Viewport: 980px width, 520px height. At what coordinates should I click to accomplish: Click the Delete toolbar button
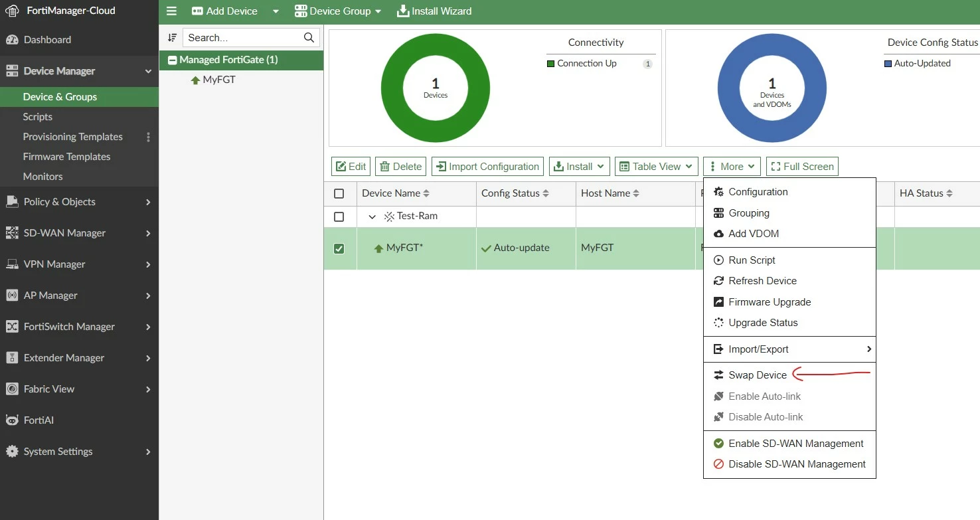point(401,167)
